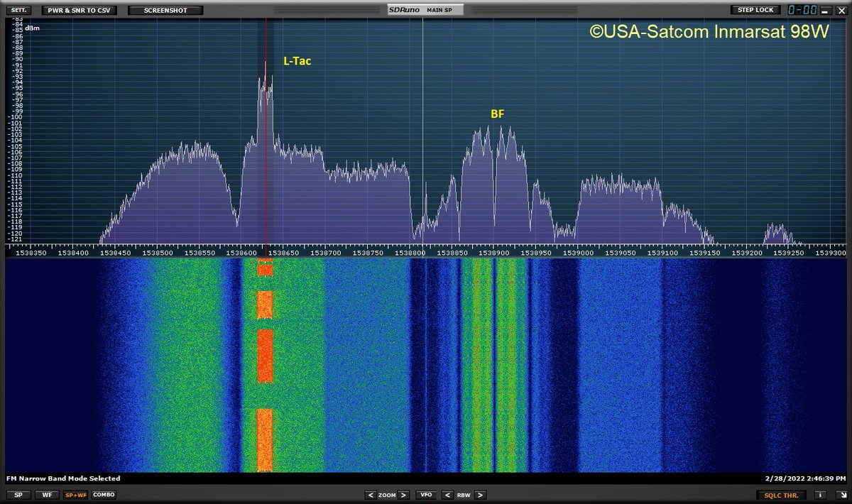Click the date and time readout
This screenshot has width=852, height=504.
804,478
